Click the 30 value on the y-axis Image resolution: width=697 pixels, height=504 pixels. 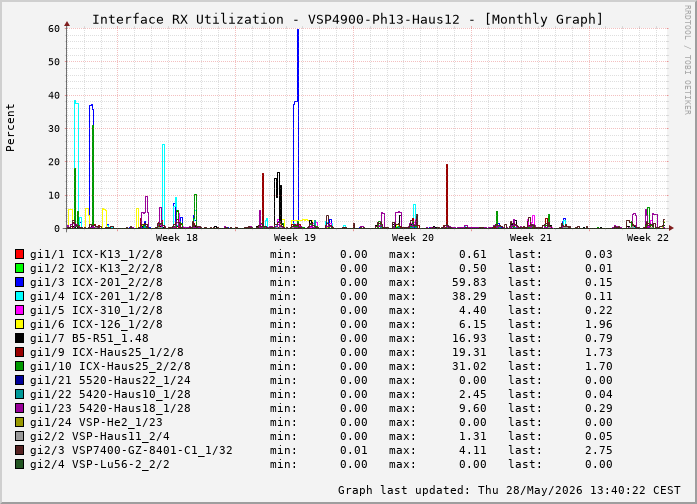tap(54, 128)
